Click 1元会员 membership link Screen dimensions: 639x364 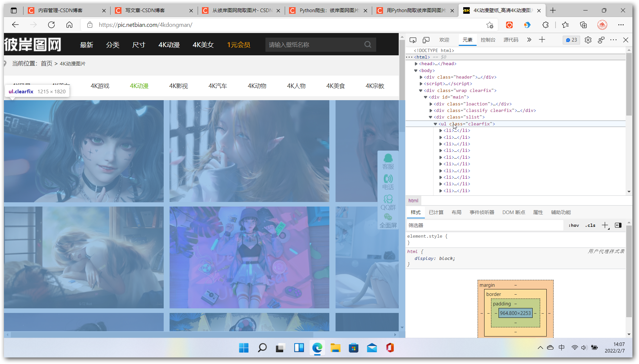(239, 45)
